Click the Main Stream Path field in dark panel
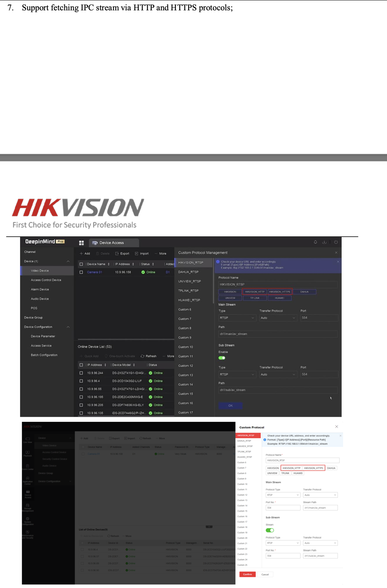 click(x=278, y=334)
